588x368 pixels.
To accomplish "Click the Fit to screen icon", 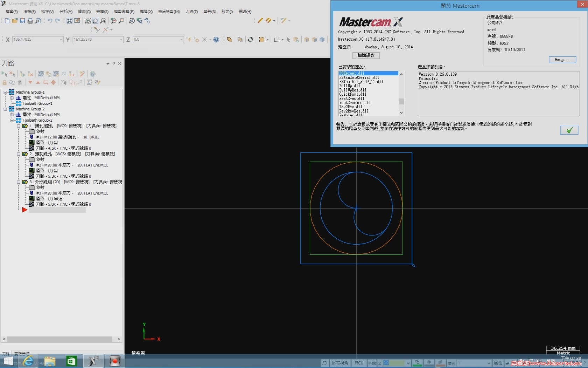I will [69, 21].
